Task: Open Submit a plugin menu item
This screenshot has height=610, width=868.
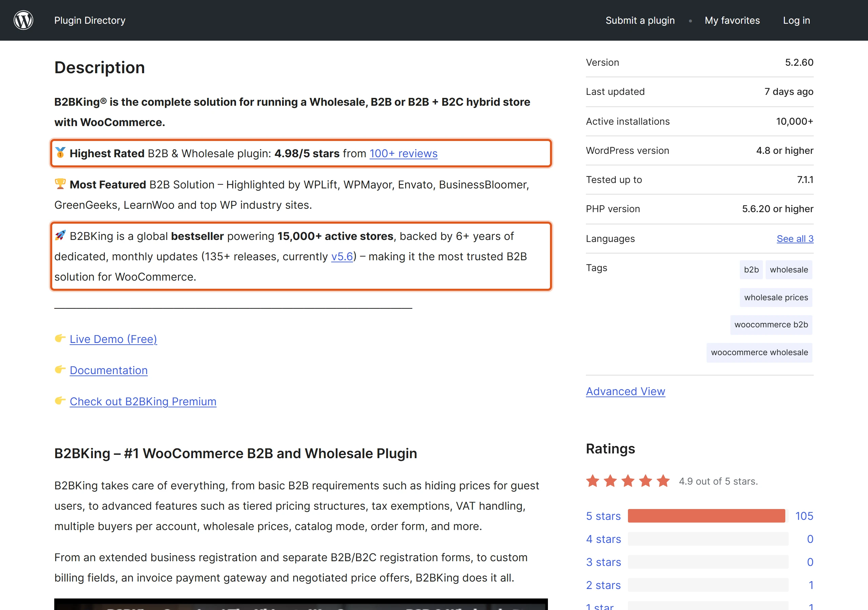Action: (640, 20)
